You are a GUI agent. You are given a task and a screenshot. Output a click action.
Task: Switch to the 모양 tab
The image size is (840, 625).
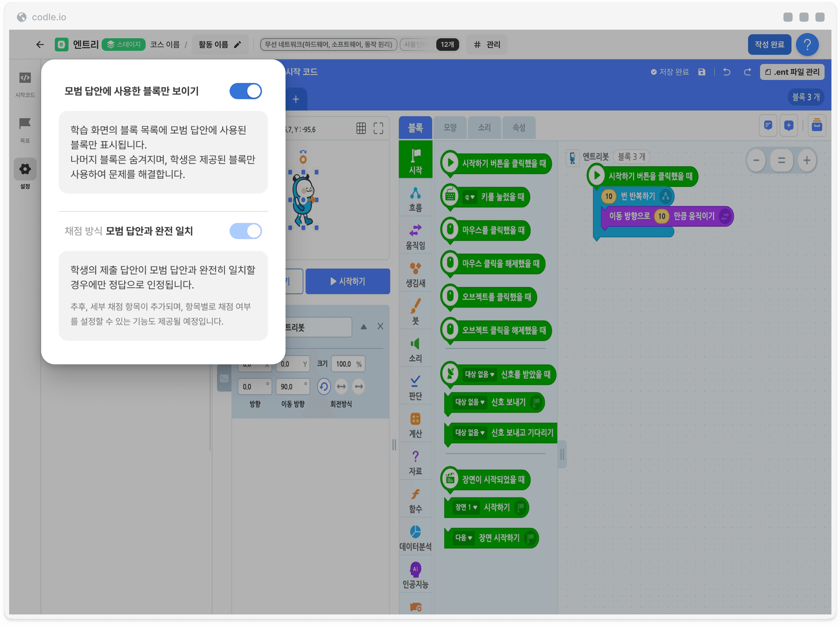click(x=450, y=128)
